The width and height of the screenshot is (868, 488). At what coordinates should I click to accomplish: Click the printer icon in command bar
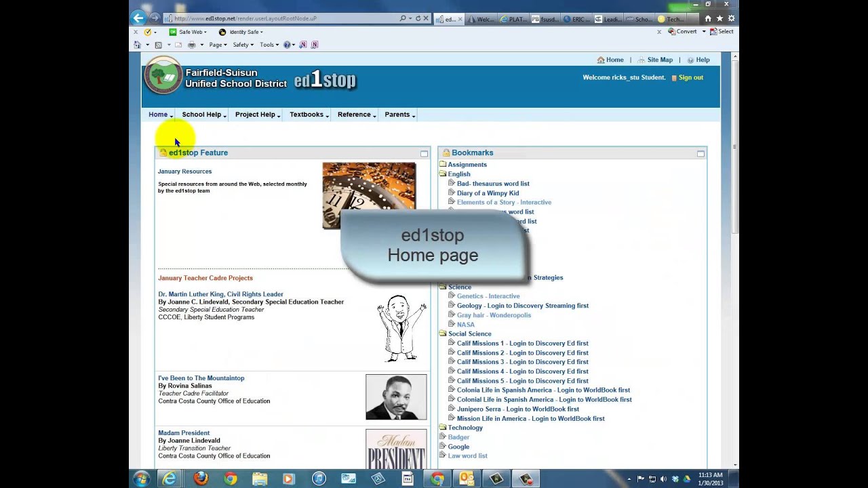tap(191, 45)
